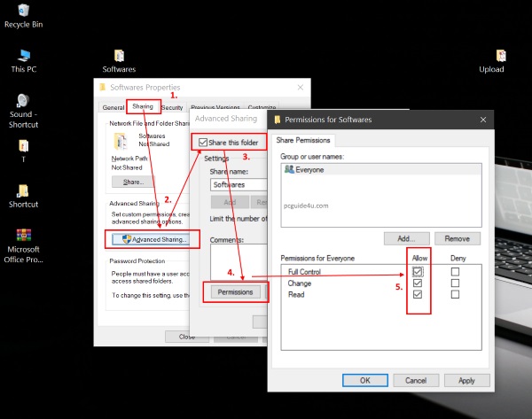Select the This PC desktop icon
This screenshot has width=532, height=419.
click(x=24, y=56)
